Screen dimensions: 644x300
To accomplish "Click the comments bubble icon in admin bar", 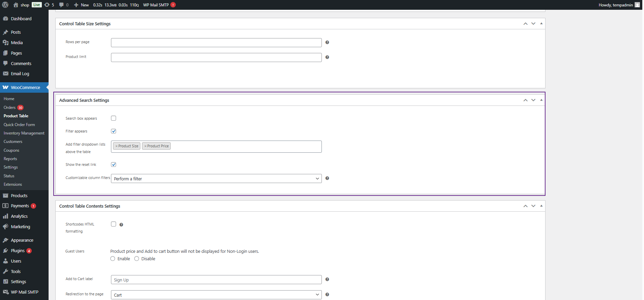I will tap(63, 5).
